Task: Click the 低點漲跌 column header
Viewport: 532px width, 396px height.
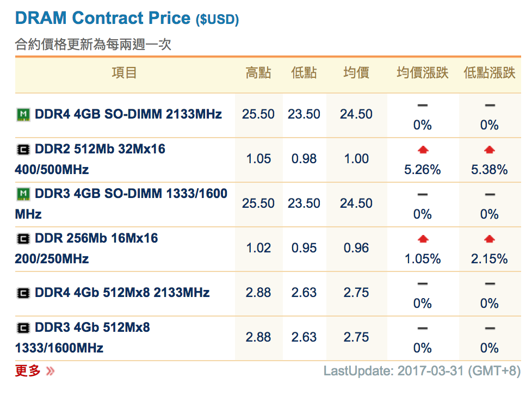Action: point(489,73)
